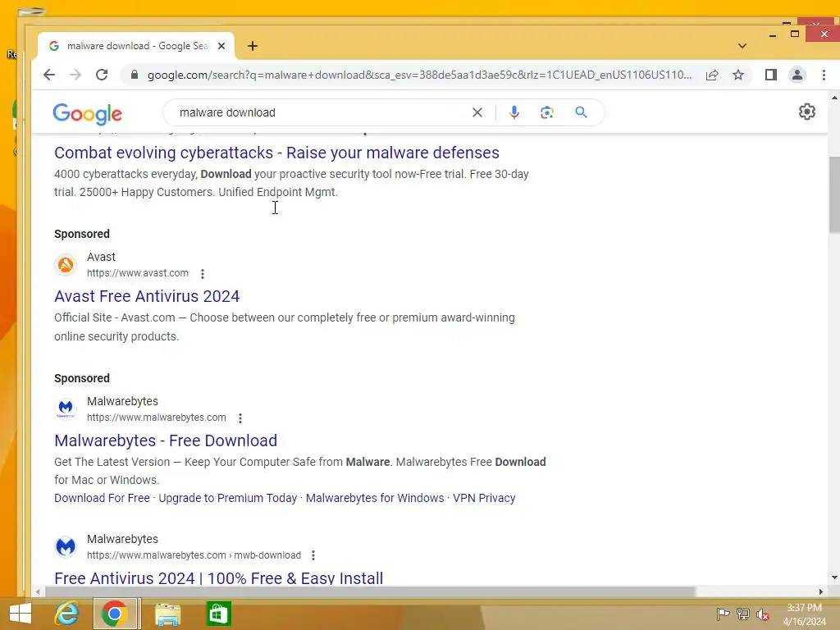The image size is (840, 630).
Task: Click the Malwarebytes logo in sponsored result
Action: pyautogui.click(x=66, y=409)
